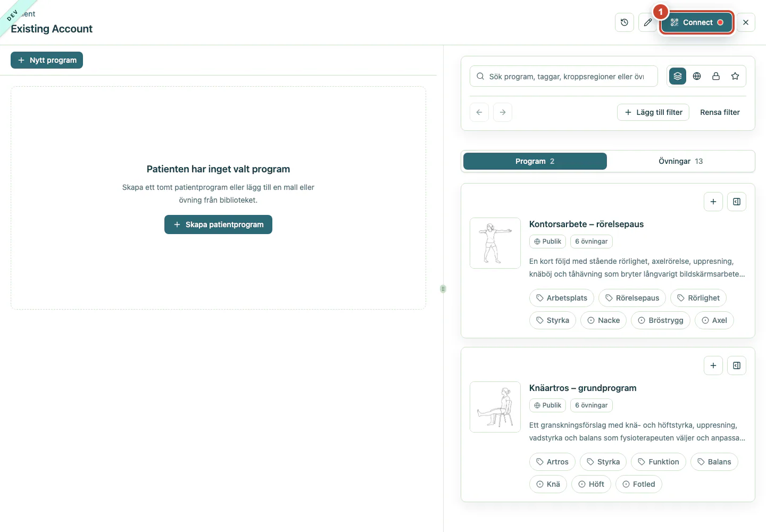Select the Knä body region chip

coord(548,484)
